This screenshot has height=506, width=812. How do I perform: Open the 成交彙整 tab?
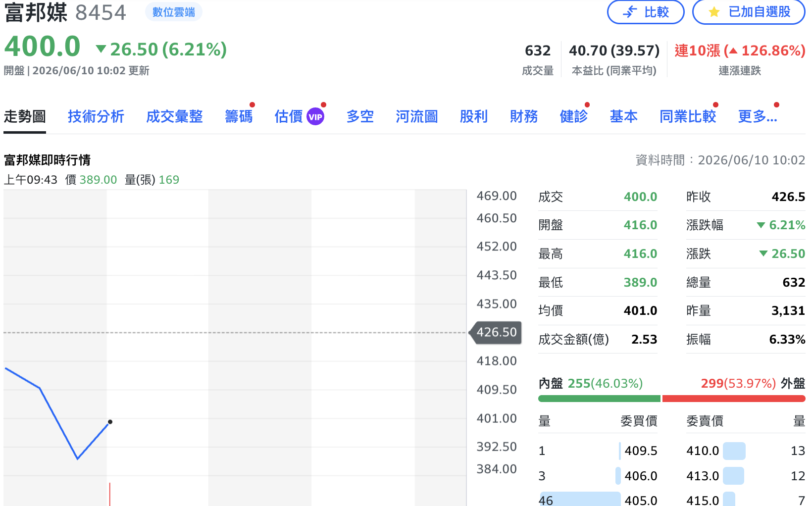coord(174,117)
